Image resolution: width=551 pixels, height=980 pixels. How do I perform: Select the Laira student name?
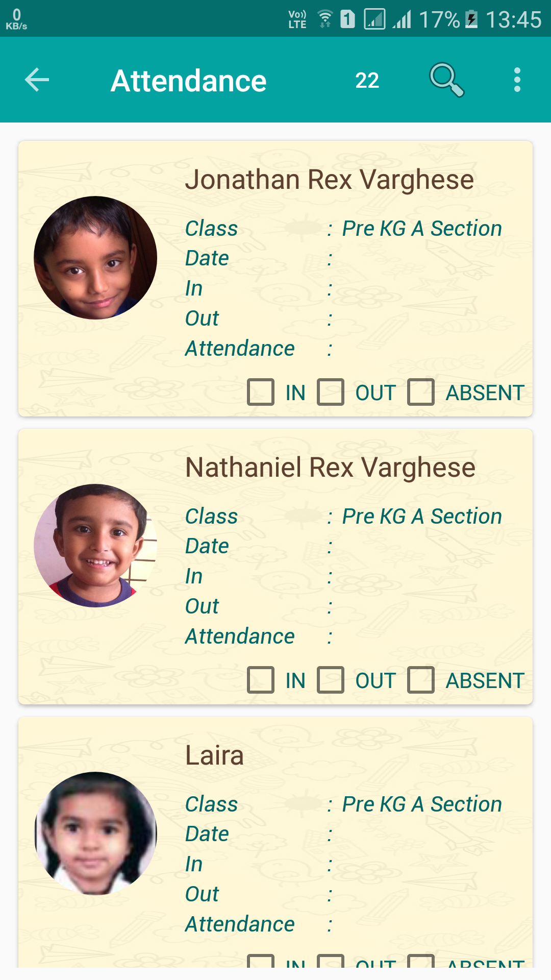point(214,755)
